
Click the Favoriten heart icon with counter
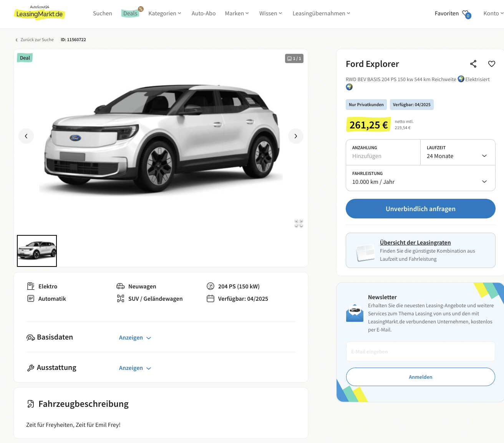point(466,14)
